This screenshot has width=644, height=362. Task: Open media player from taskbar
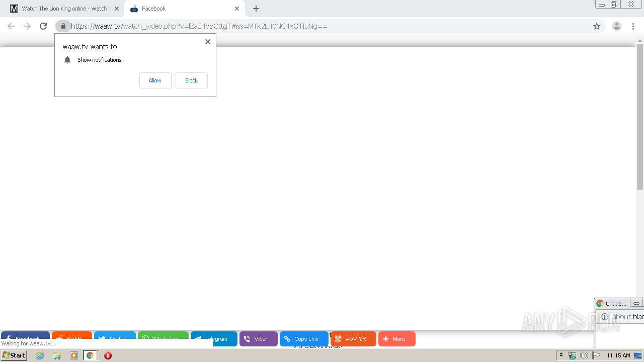[x=74, y=355]
